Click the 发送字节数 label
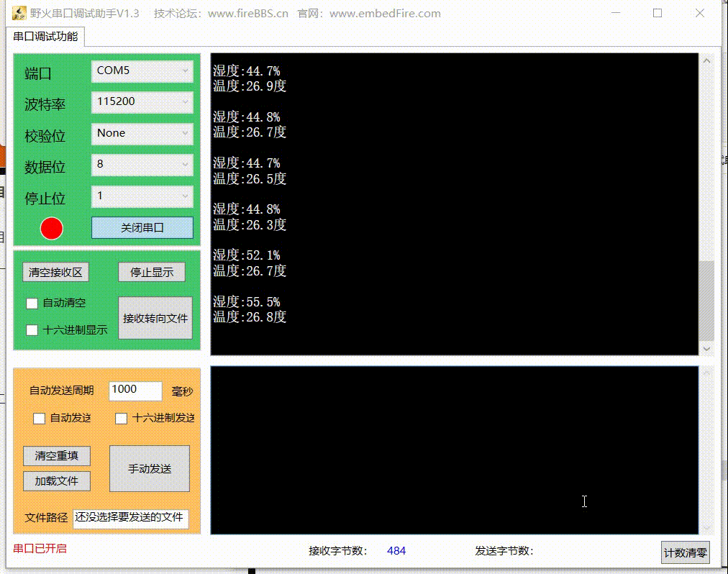The image size is (728, 574). point(504,551)
